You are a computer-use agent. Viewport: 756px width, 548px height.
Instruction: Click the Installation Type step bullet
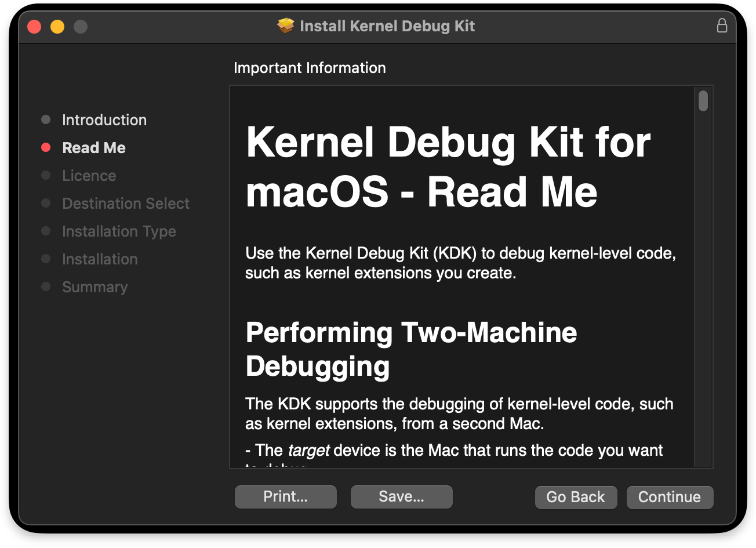pyautogui.click(x=46, y=231)
